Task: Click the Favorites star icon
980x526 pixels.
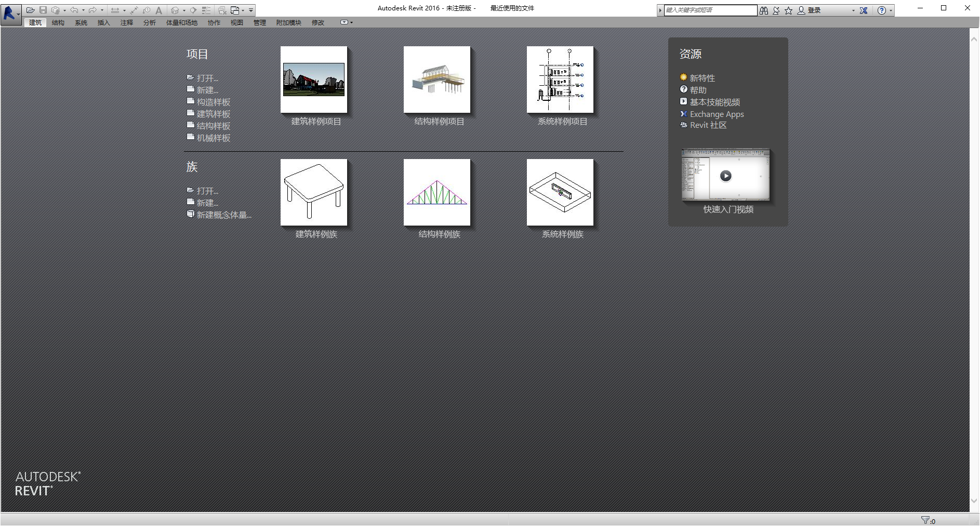Action: pos(788,10)
